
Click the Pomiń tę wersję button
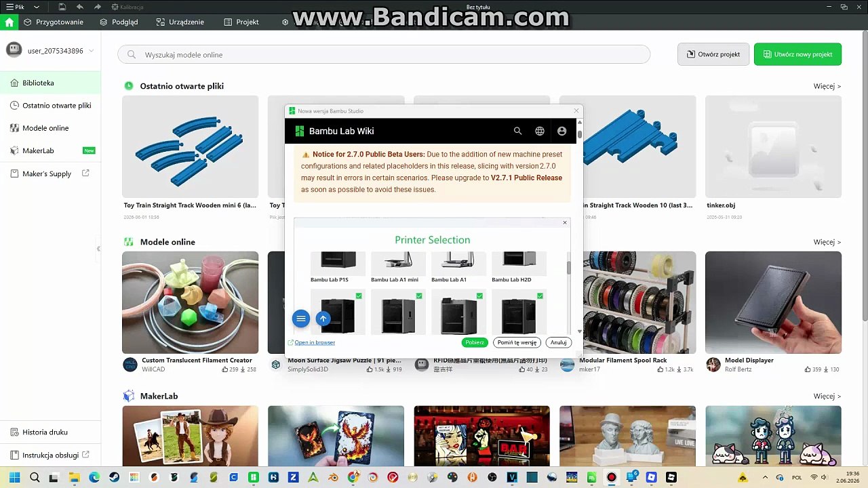(x=517, y=343)
